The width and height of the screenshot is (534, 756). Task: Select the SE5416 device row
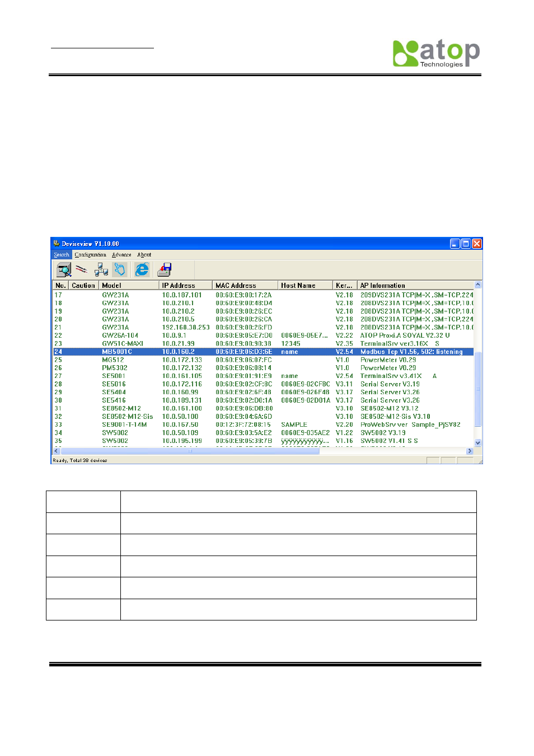coord(263,400)
